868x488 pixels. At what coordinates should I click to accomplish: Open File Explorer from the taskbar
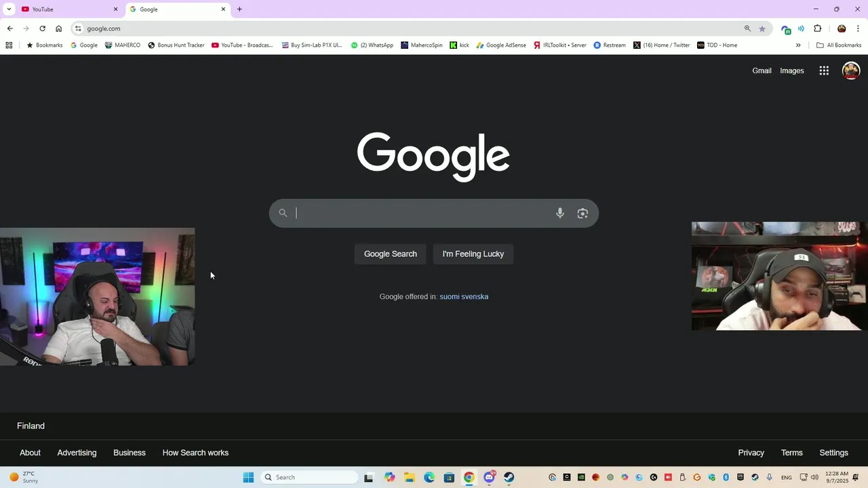click(x=410, y=477)
